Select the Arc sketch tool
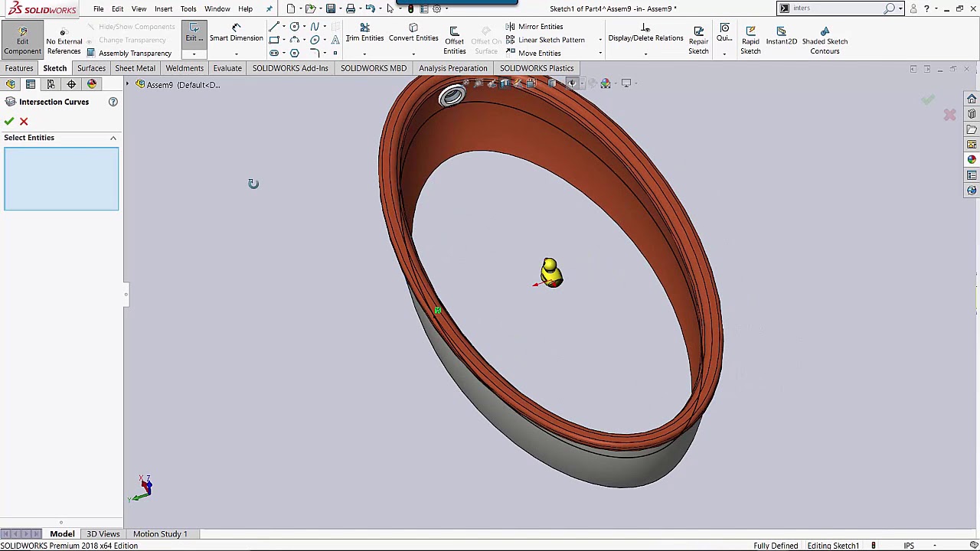The height and width of the screenshot is (551, 980). pyautogui.click(x=295, y=40)
